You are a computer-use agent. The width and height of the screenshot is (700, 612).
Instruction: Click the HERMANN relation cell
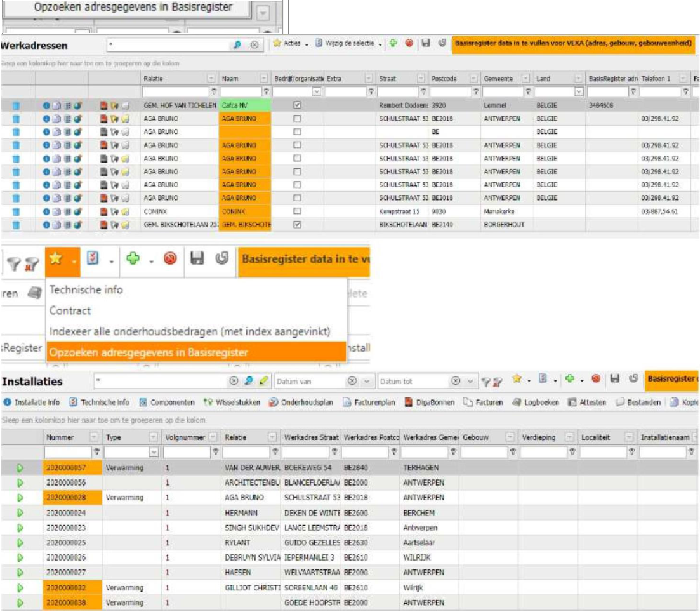[x=251, y=513]
